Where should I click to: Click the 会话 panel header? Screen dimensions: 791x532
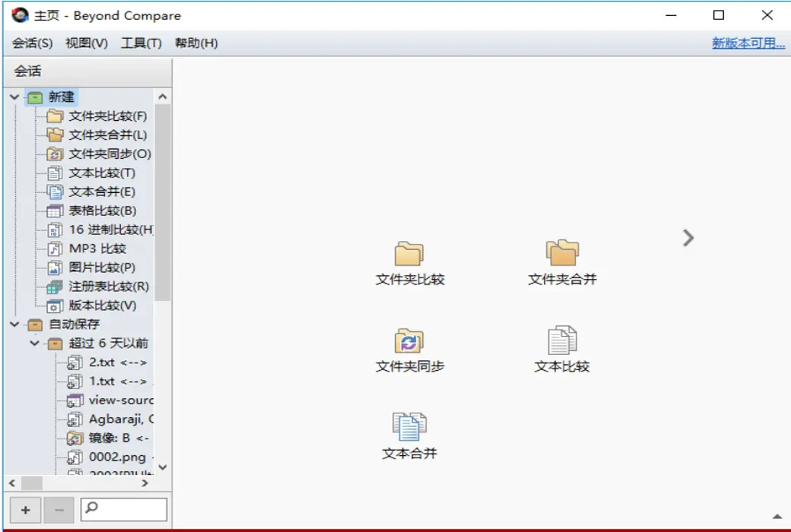(87, 71)
